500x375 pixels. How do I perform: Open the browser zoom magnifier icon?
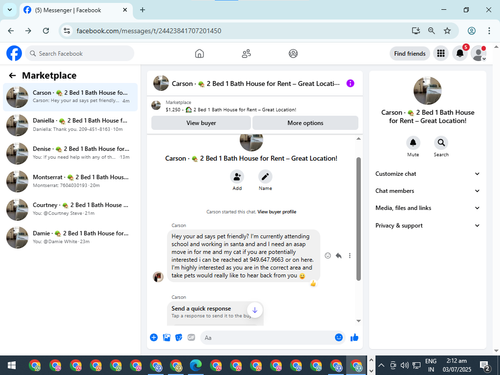click(x=431, y=31)
